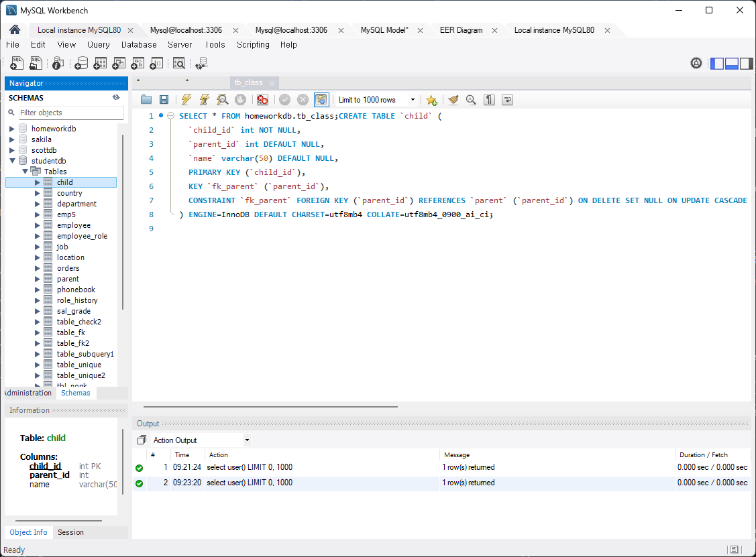This screenshot has width=756, height=557.
Task: Toggle continue-on-error for script execution
Action: 262,100
